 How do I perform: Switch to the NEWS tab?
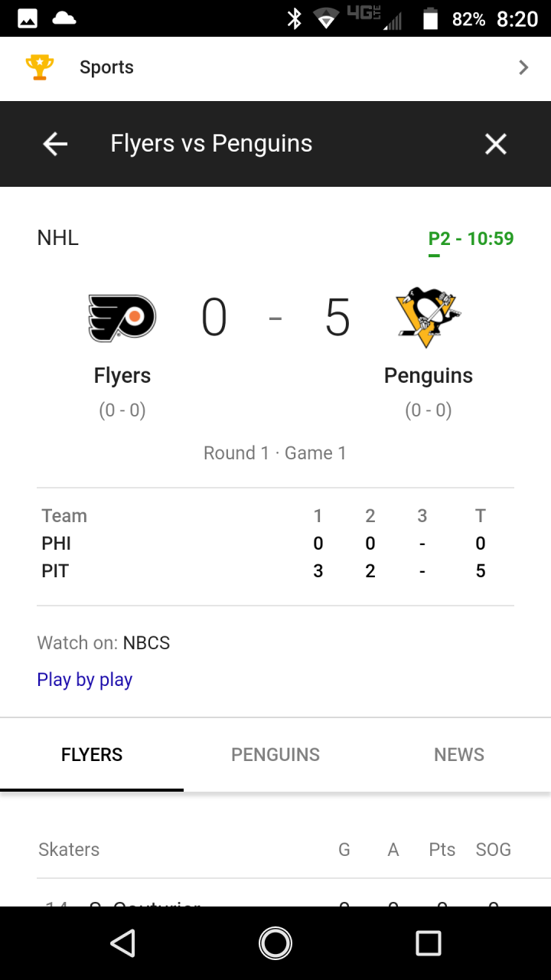click(459, 755)
